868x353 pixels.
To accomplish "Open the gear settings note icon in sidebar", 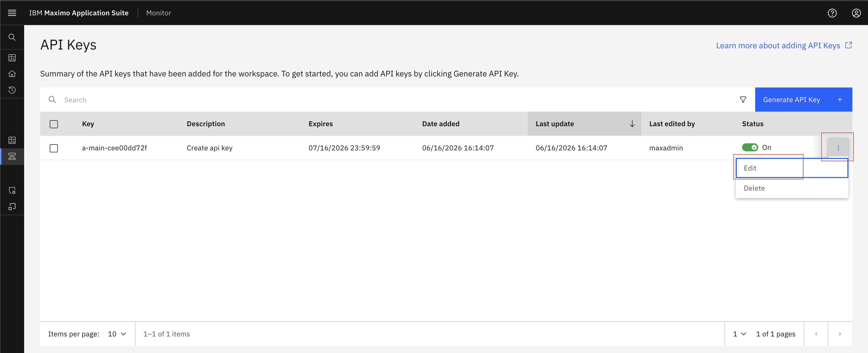I will [12, 191].
